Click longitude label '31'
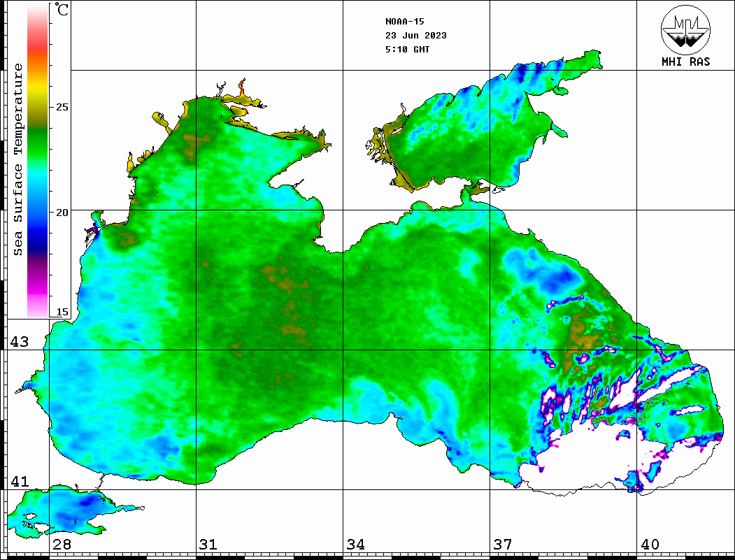The width and height of the screenshot is (735, 560). [208, 545]
